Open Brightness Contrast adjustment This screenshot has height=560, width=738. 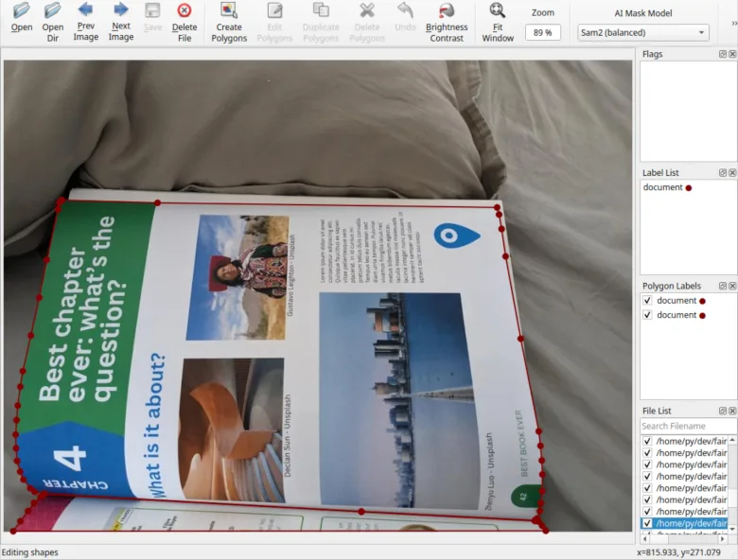447,11
